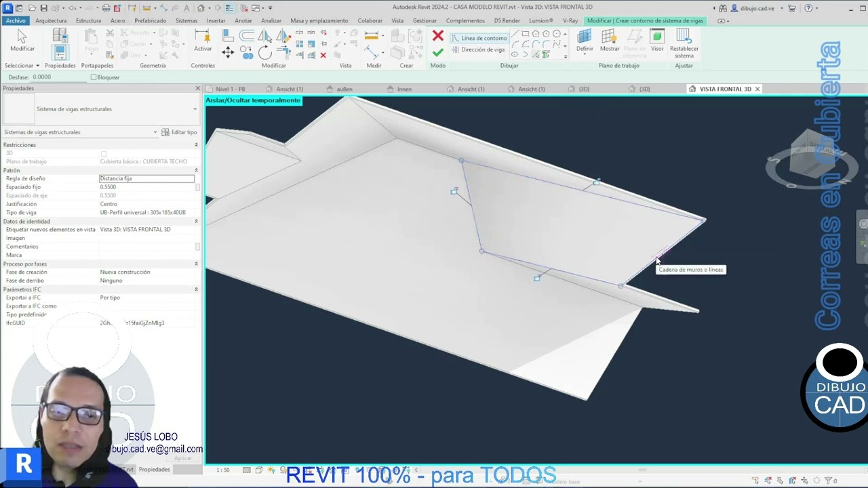Viewport: 868px width, 488px height.
Task: Switch to the Estructura ribbon tab
Action: 88,21
